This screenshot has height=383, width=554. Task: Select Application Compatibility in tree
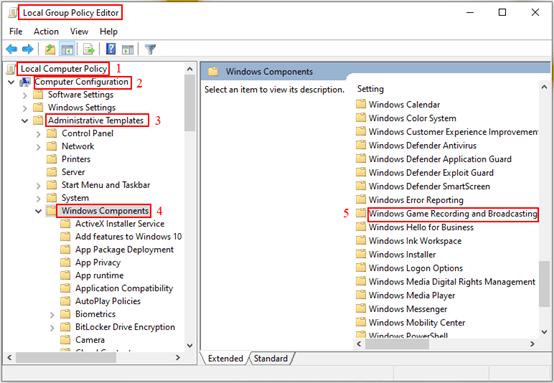tap(124, 288)
